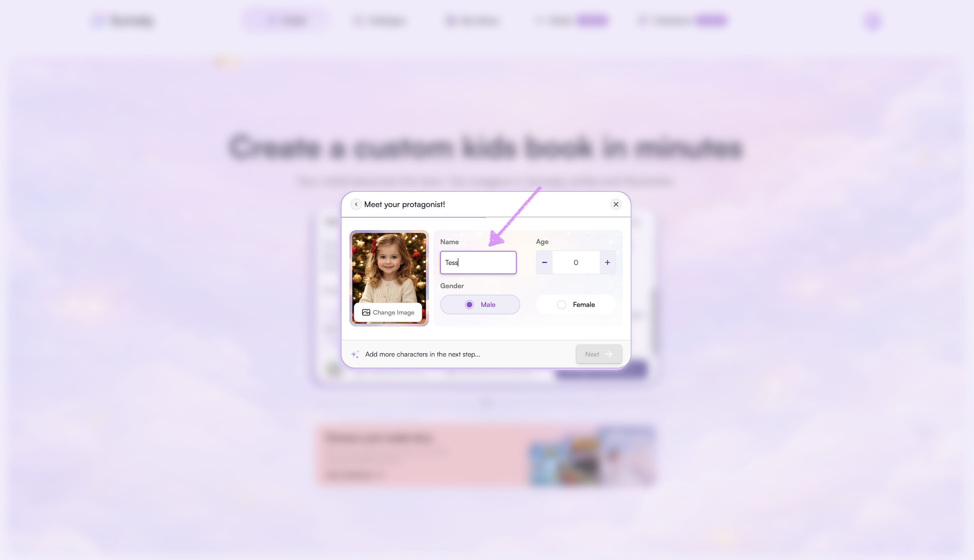The image size is (974, 560).
Task: Click the picture icon on Change Image
Action: pyautogui.click(x=366, y=312)
